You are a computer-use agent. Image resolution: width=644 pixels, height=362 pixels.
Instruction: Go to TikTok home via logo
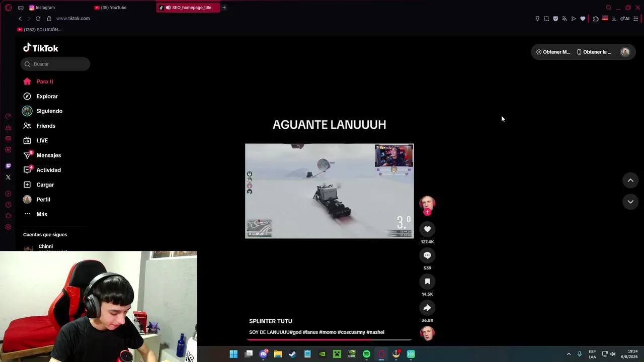coord(41,48)
